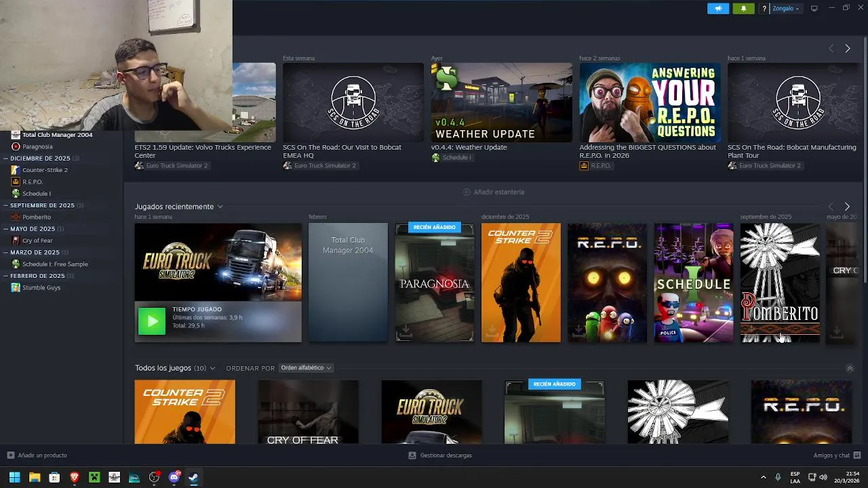868x488 pixels.
Task: Open the Jugados recientemente shelf dropdown
Action: coord(220,207)
